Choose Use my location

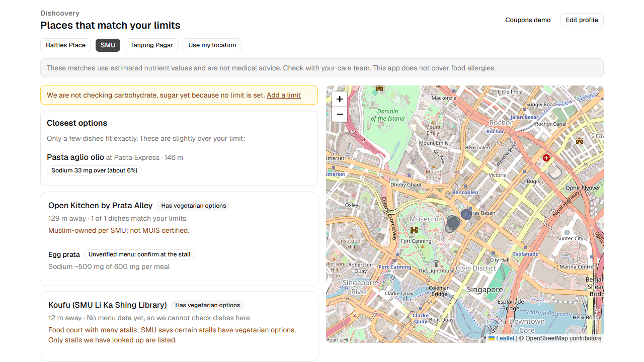pyautogui.click(x=212, y=45)
